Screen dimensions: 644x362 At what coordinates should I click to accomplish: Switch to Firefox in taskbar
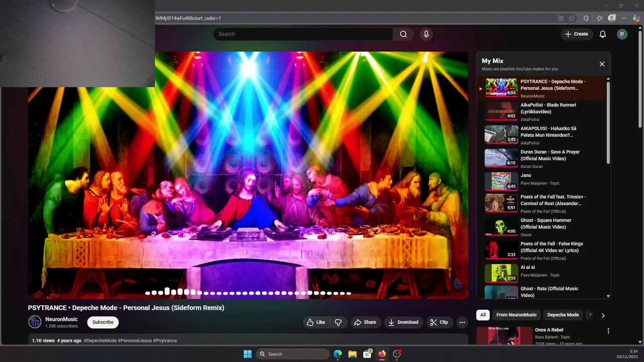[382, 354]
